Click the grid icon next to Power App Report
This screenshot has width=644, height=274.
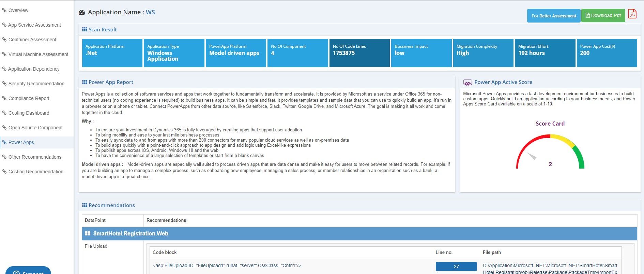85,82
